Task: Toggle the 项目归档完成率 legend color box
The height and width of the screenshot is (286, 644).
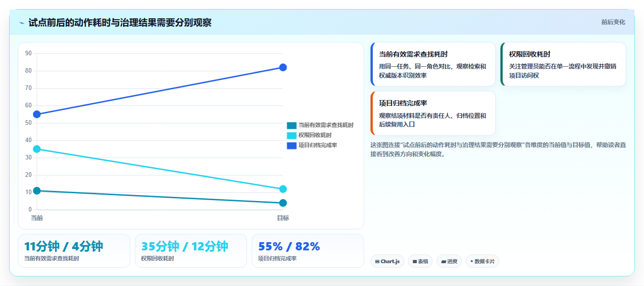Action: coord(292,145)
